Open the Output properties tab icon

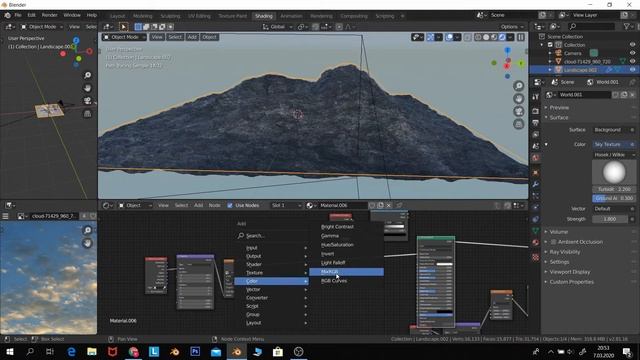[536, 122]
